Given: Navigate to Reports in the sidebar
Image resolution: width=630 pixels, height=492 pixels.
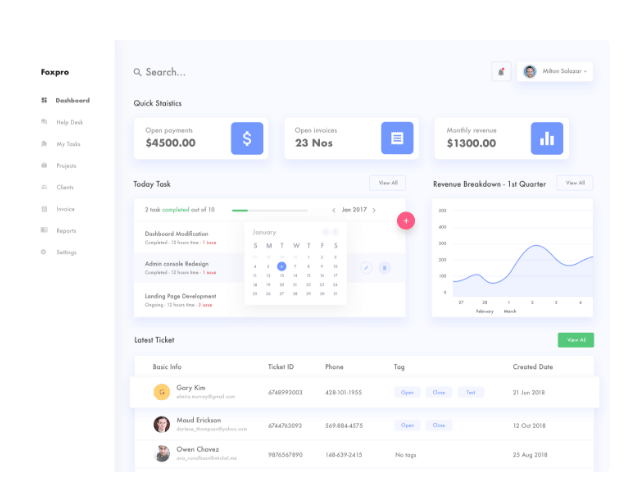Looking at the screenshot, I should [x=66, y=230].
